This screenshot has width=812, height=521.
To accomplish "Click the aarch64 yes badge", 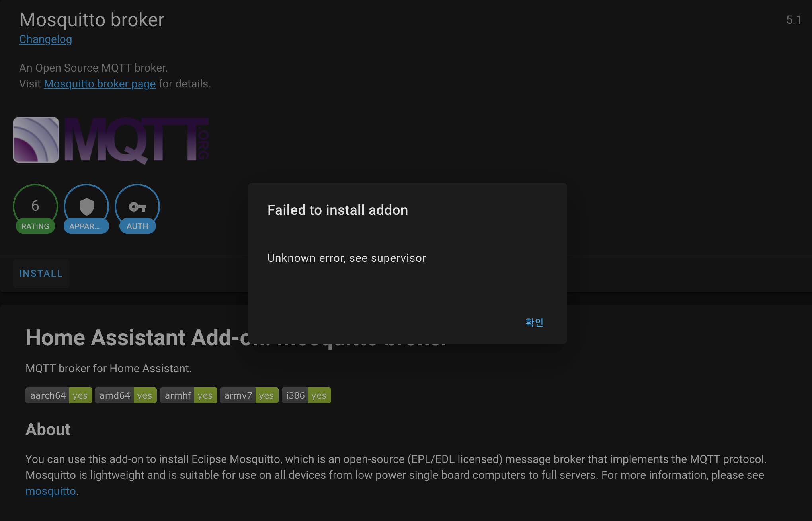I will (59, 395).
